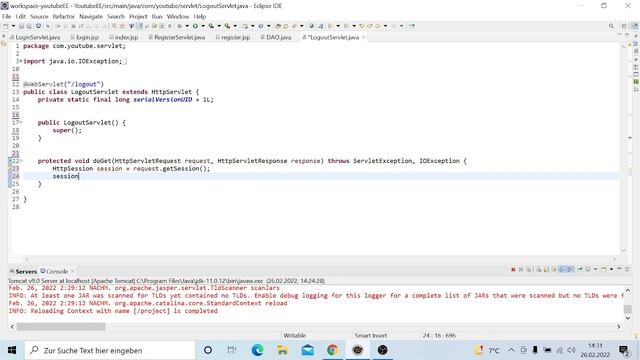Screen dimensions: 640x360
Task: Open a Terminal from the toolbar icon
Action: [x=38, y=26]
